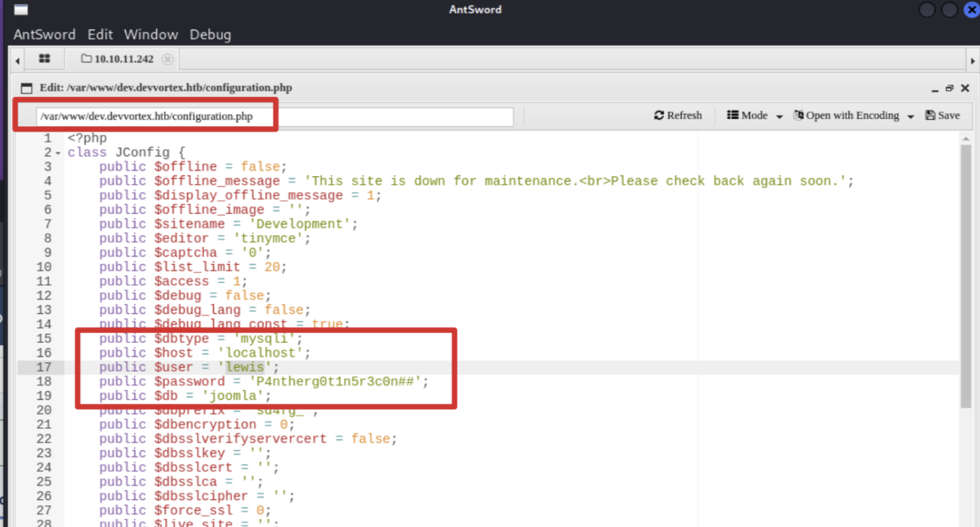Maximize the editor panel
The image size is (980, 527).
(949, 88)
